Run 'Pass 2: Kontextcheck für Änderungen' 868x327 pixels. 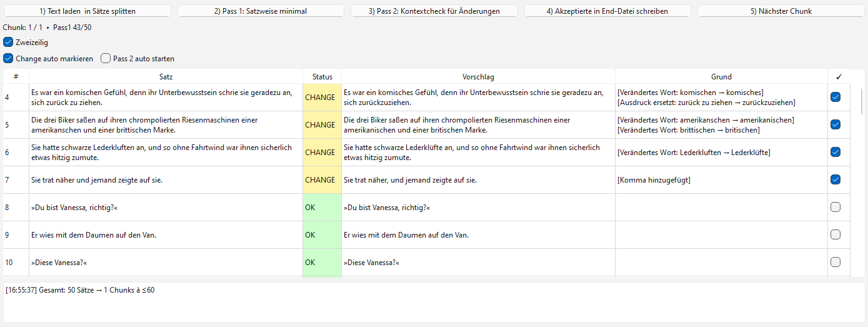434,11
